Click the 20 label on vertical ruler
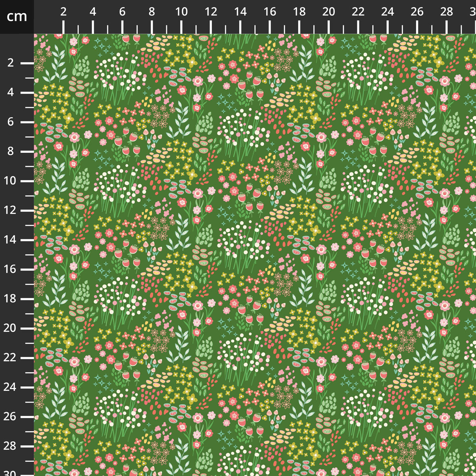Image resolution: width=476 pixels, height=476 pixels. 10,328
